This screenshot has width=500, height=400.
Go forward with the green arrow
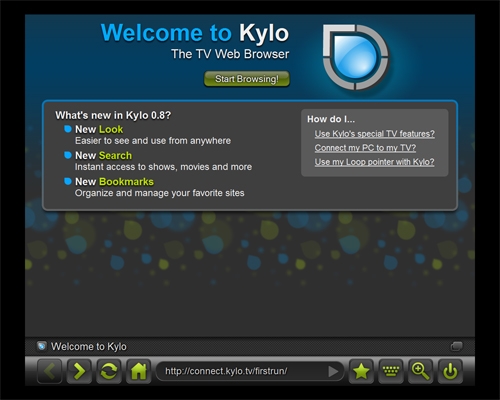[x=79, y=371]
